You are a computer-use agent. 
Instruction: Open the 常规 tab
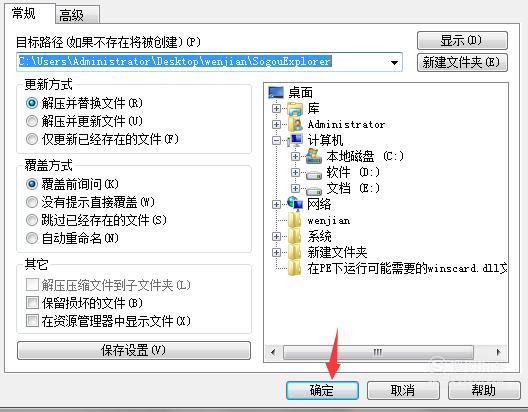click(30, 13)
